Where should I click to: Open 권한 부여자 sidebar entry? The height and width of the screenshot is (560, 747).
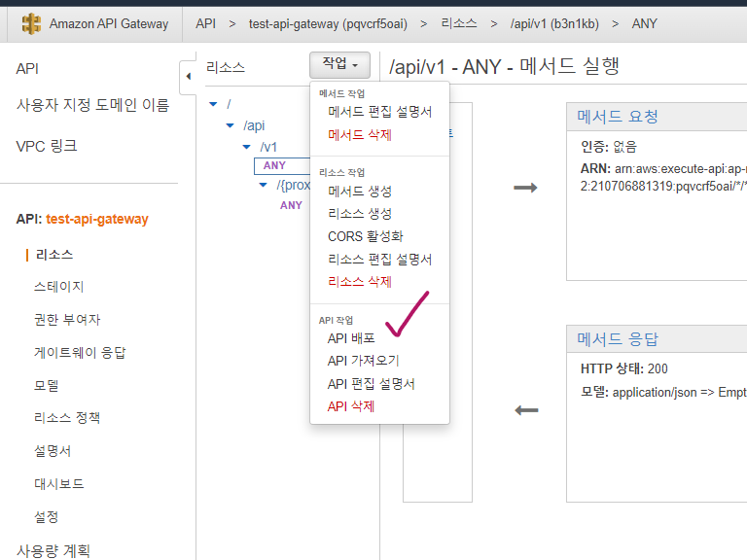67,320
